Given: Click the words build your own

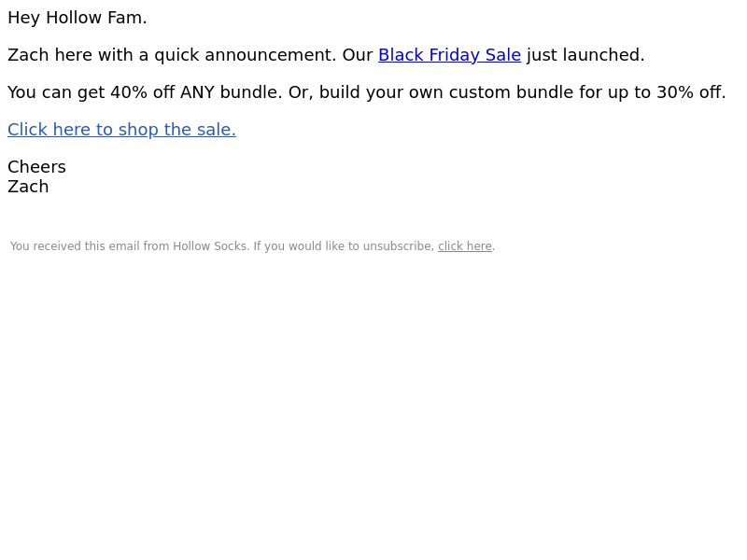Looking at the screenshot, I should click(x=381, y=92).
